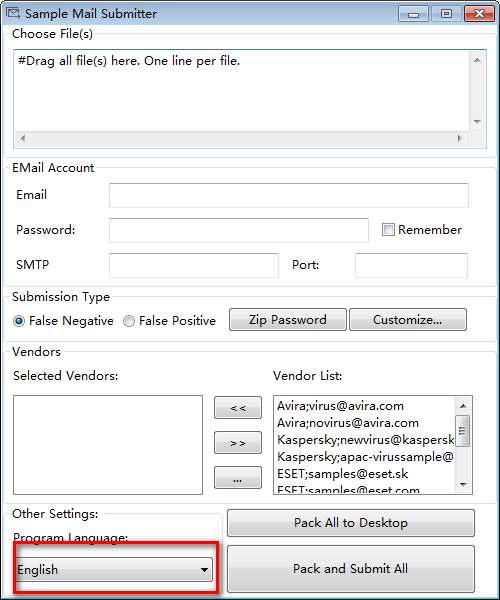
Task: Open the Program Language dropdown
Action: 114,569
